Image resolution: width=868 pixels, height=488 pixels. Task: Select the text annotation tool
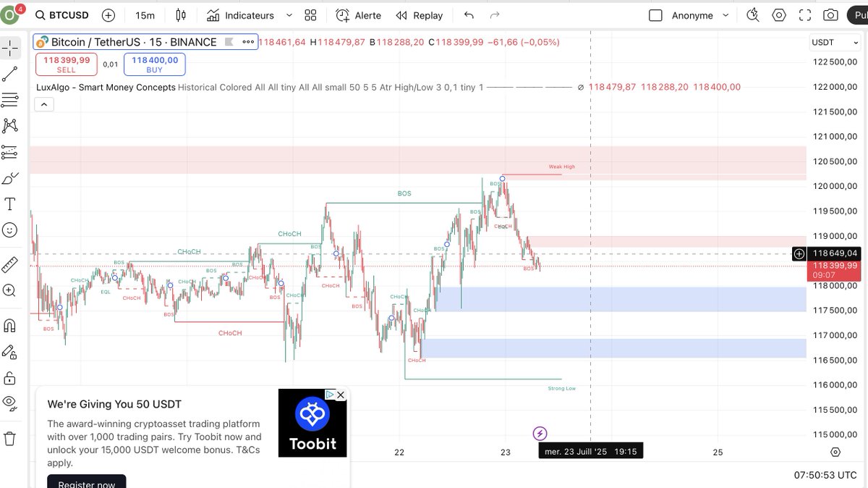pos(10,204)
